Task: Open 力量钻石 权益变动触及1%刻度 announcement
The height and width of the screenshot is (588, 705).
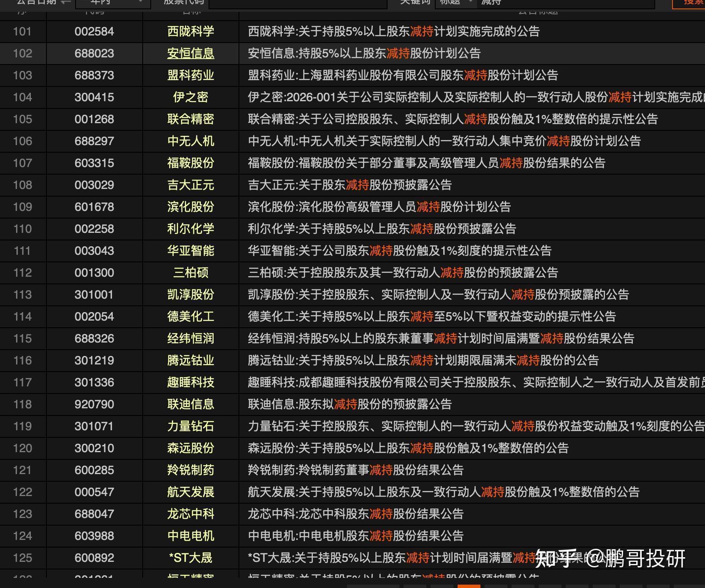Action: tap(477, 426)
